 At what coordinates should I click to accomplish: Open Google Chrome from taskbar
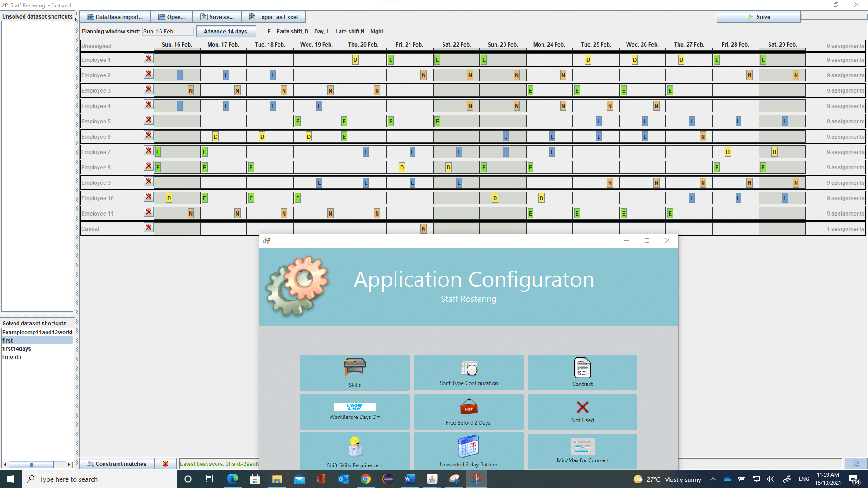pyautogui.click(x=366, y=479)
